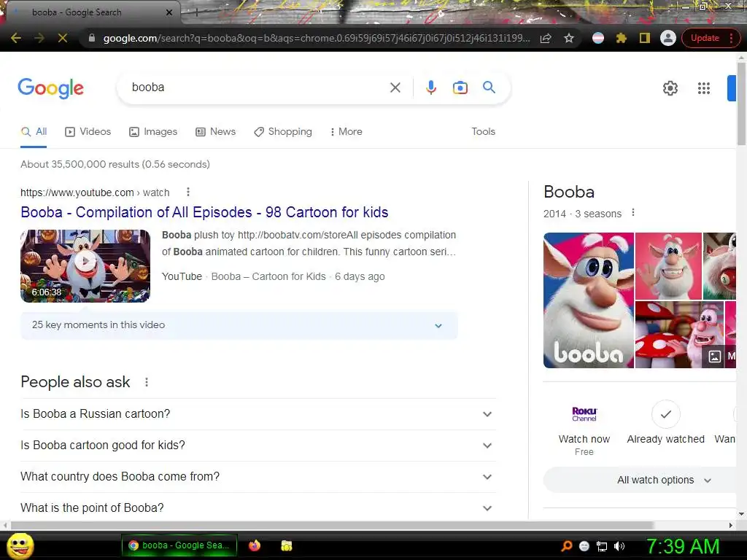Stop page loading with the X button
Viewport: 747px width, 560px height.
coord(63,38)
